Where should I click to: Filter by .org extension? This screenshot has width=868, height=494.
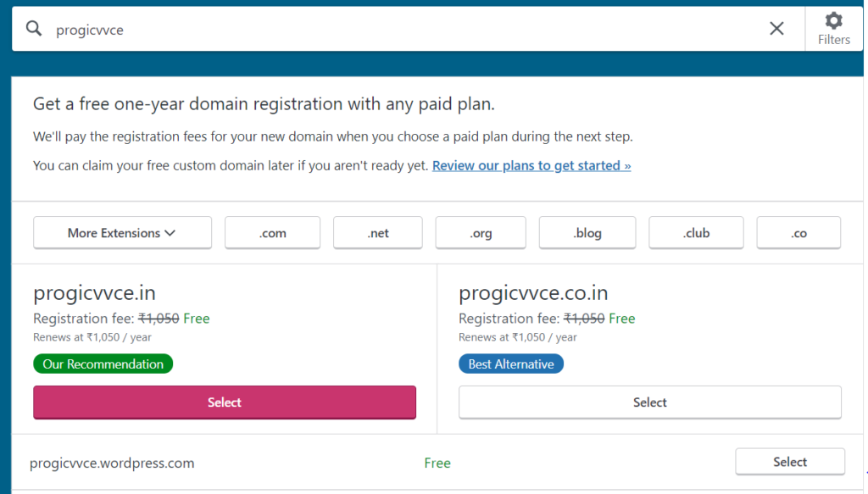tap(481, 233)
